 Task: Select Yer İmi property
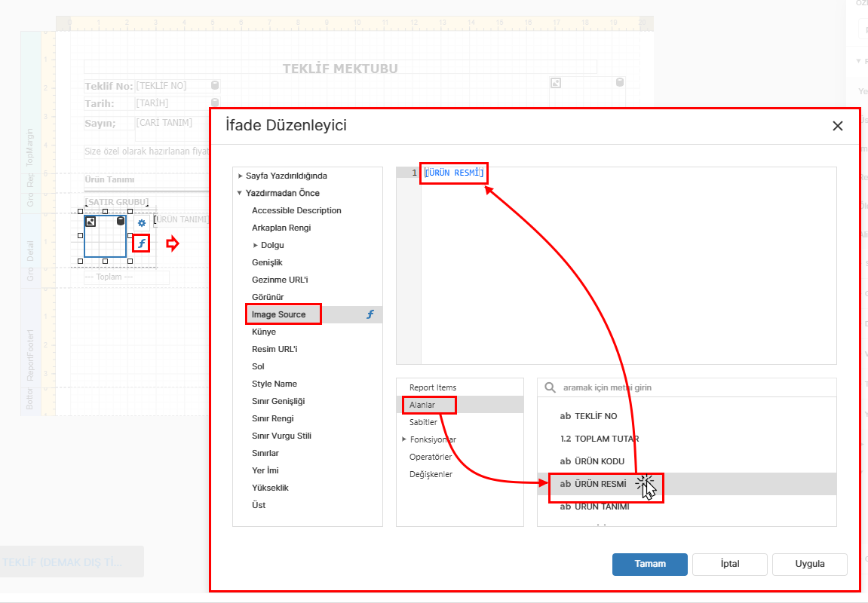click(x=265, y=470)
